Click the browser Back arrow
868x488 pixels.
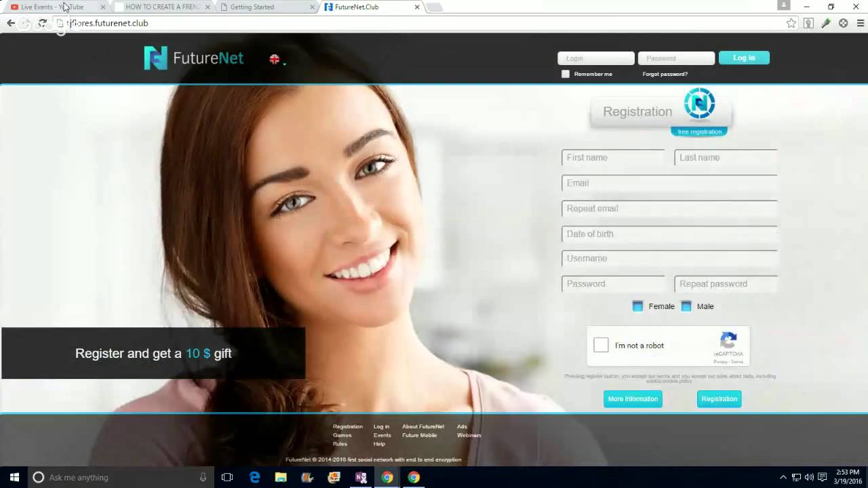coord(11,23)
